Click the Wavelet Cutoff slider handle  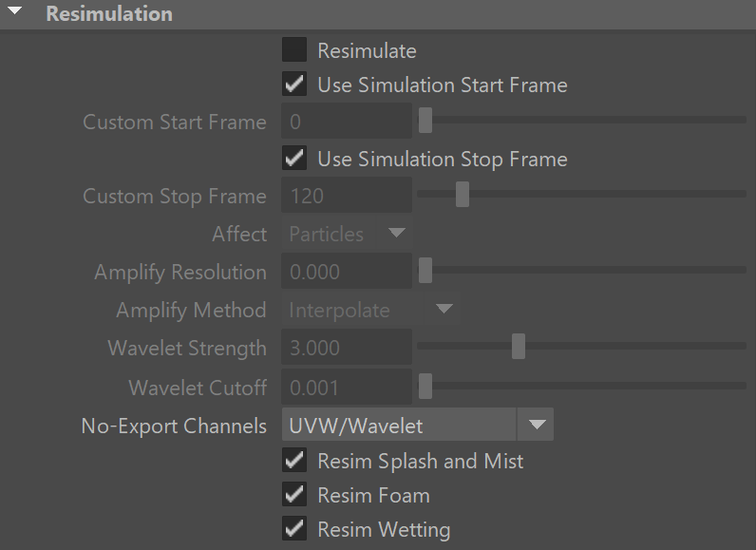425,386
